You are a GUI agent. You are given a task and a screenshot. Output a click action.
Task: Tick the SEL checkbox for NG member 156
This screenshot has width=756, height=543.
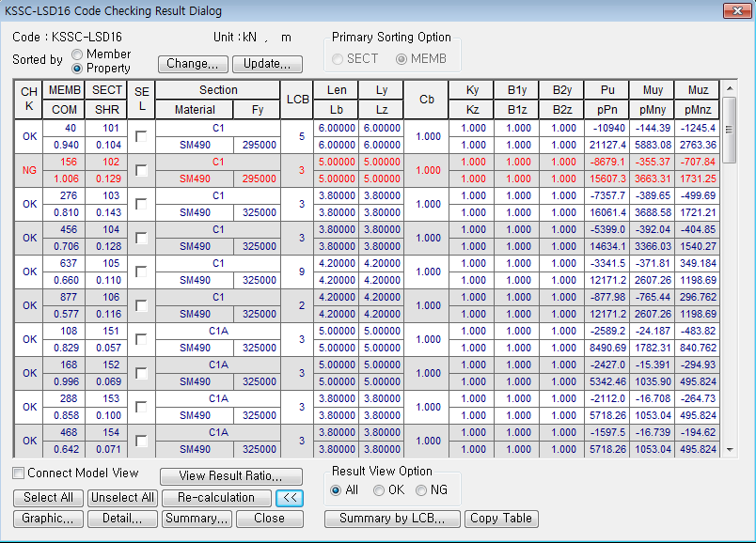click(141, 170)
